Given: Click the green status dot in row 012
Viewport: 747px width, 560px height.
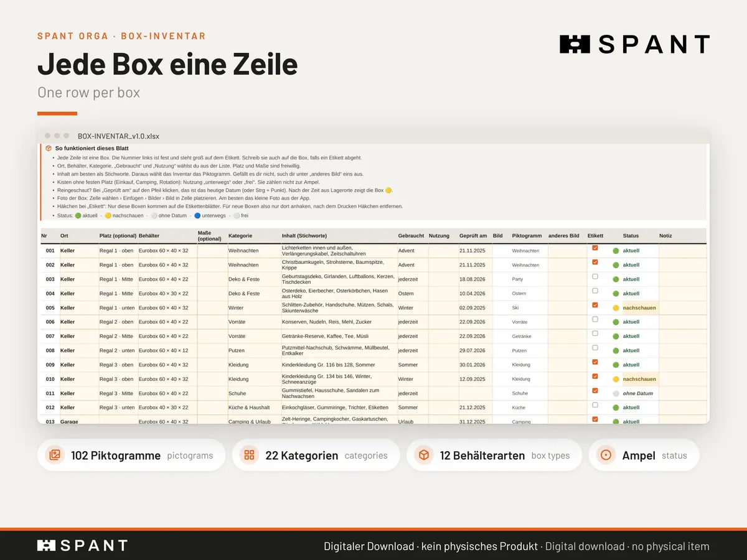Looking at the screenshot, I should [x=616, y=408].
